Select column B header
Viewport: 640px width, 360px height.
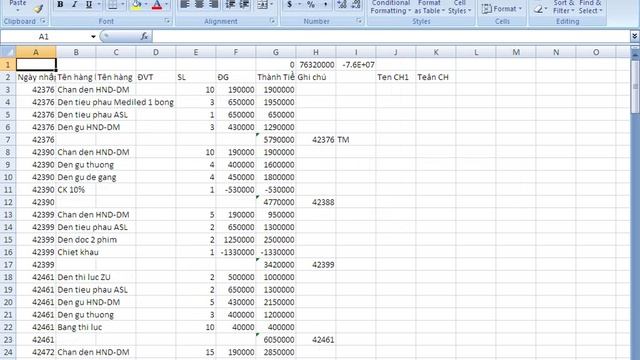click(x=76, y=52)
